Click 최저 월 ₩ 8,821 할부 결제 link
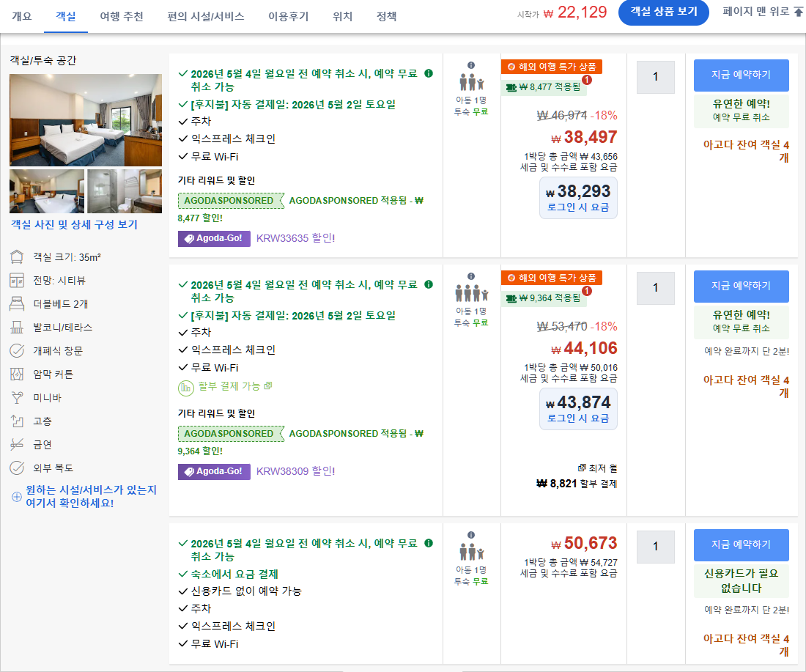The image size is (806, 672). (577, 476)
